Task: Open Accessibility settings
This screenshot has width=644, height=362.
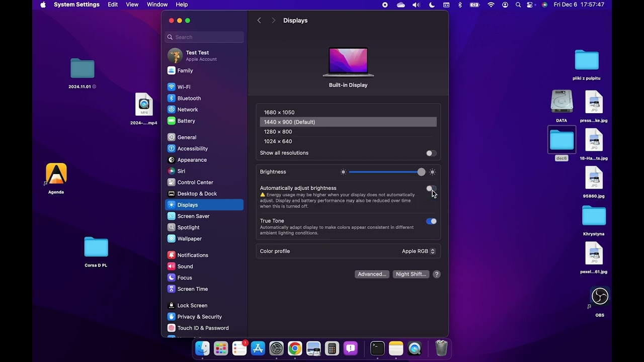Action: tap(204, 149)
